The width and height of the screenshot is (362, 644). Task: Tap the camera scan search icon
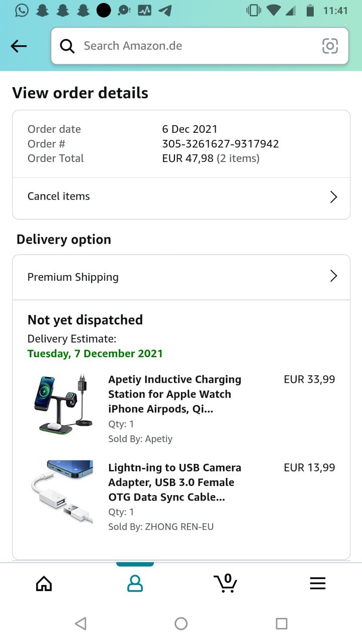pos(330,46)
